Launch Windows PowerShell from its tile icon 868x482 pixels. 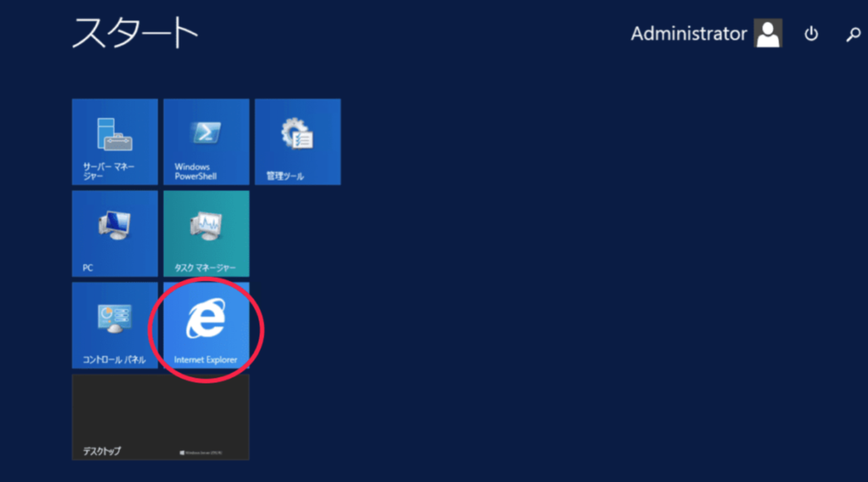click(206, 132)
